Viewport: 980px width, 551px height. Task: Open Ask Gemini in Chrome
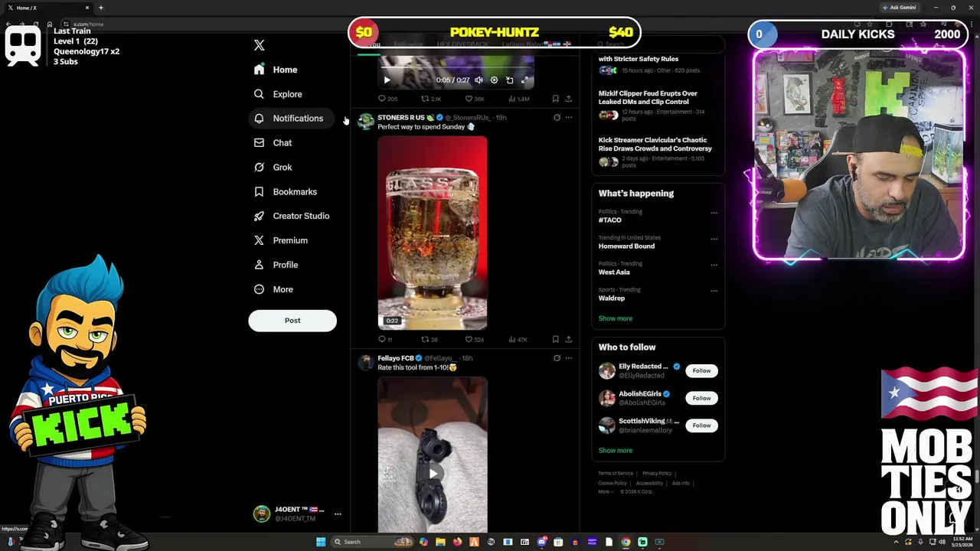point(899,8)
